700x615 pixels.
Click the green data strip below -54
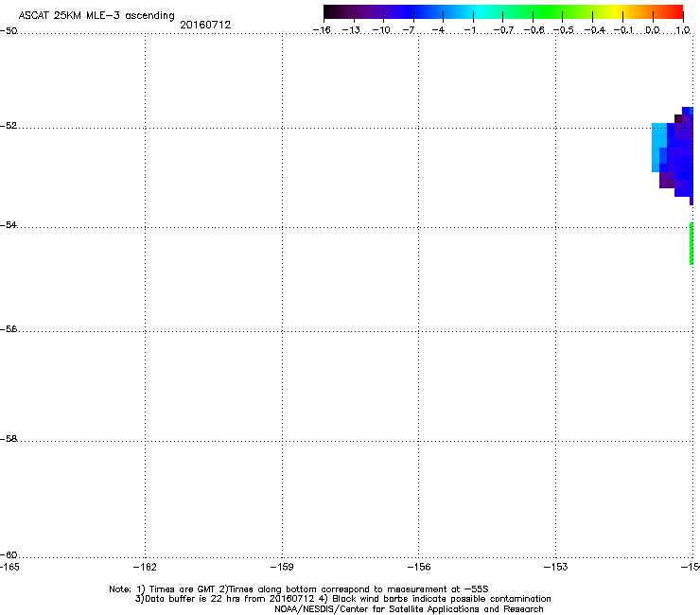691,243
